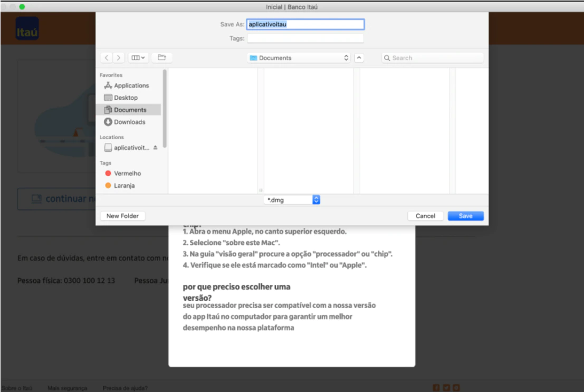Viewport: 584px width, 392px height.
Task: Click the Facebook icon in footer
Action: (436, 388)
